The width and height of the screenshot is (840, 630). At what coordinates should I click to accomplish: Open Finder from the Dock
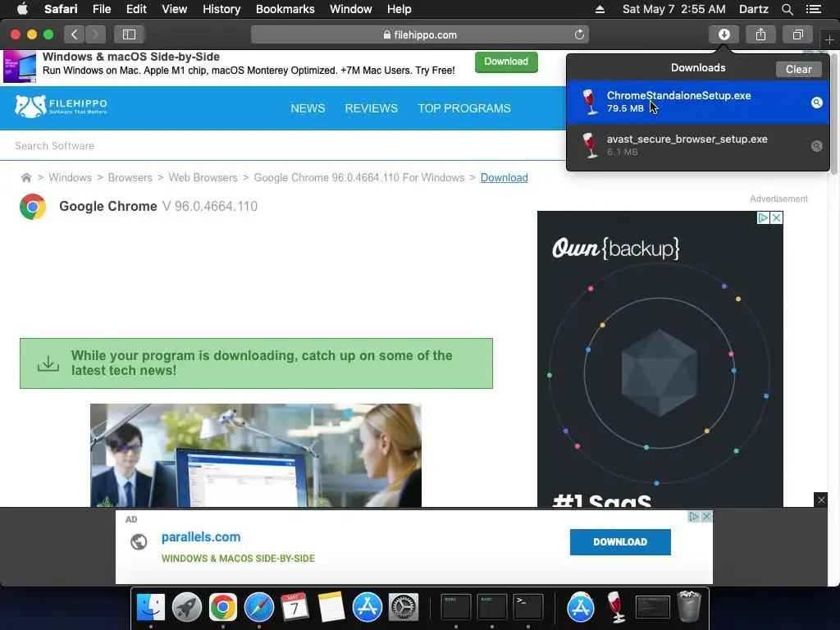point(151,607)
